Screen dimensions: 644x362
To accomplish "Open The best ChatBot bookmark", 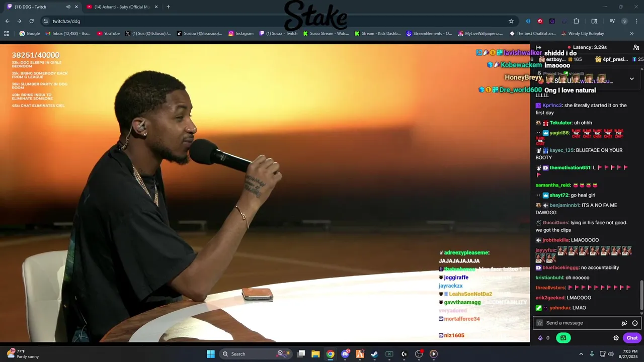I will (533, 34).
